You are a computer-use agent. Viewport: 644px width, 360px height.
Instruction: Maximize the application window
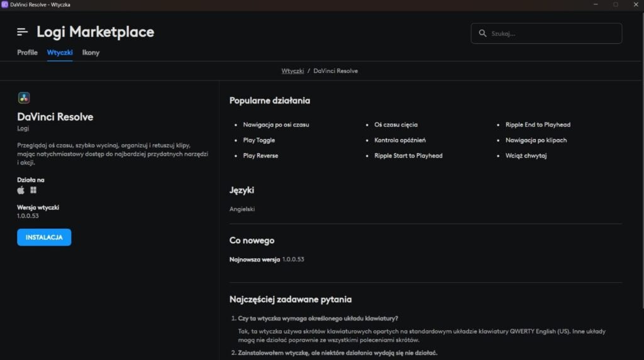coord(615,4)
